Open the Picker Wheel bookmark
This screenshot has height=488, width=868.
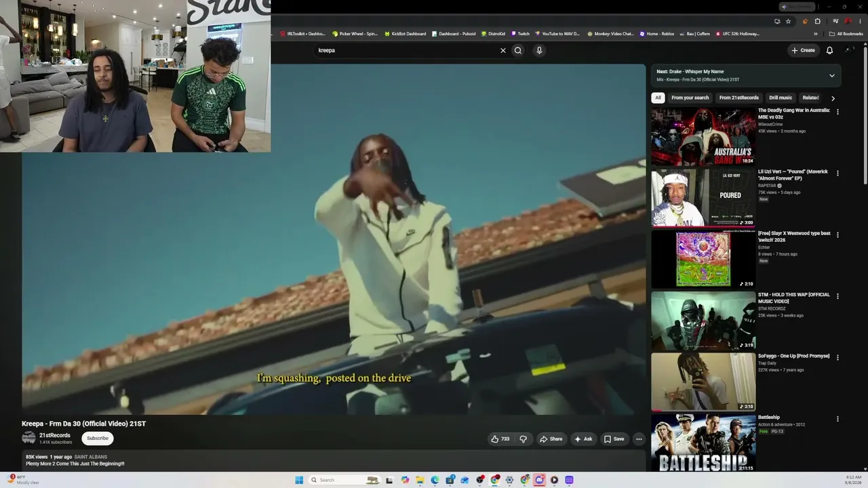coord(355,34)
